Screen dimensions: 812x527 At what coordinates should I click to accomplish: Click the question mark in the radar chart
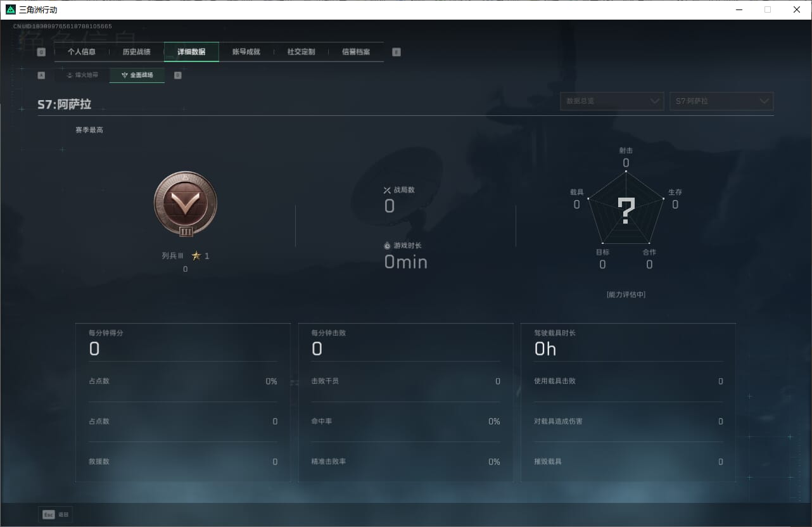[626, 212]
